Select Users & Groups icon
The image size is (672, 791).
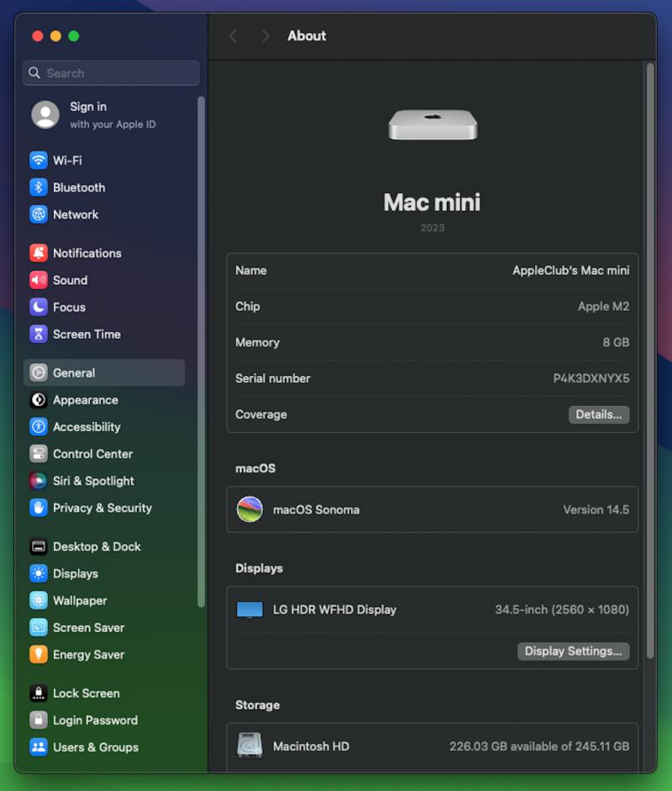39,747
